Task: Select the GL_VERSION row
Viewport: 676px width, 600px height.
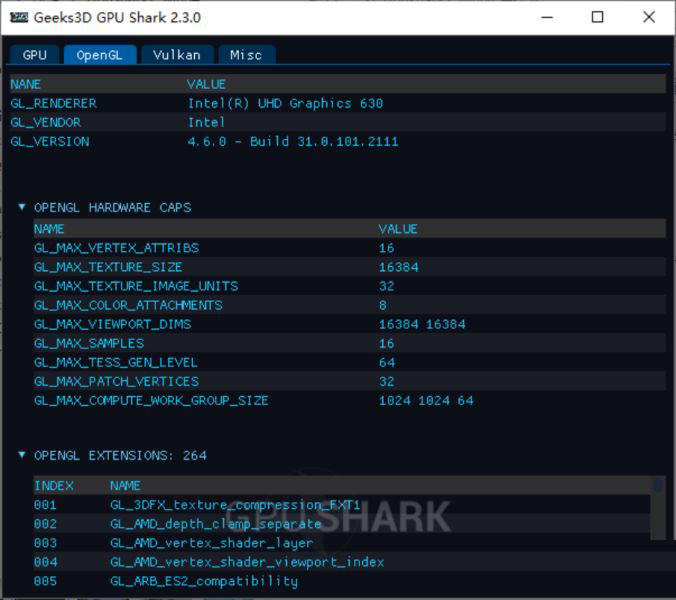Action: click(338, 141)
